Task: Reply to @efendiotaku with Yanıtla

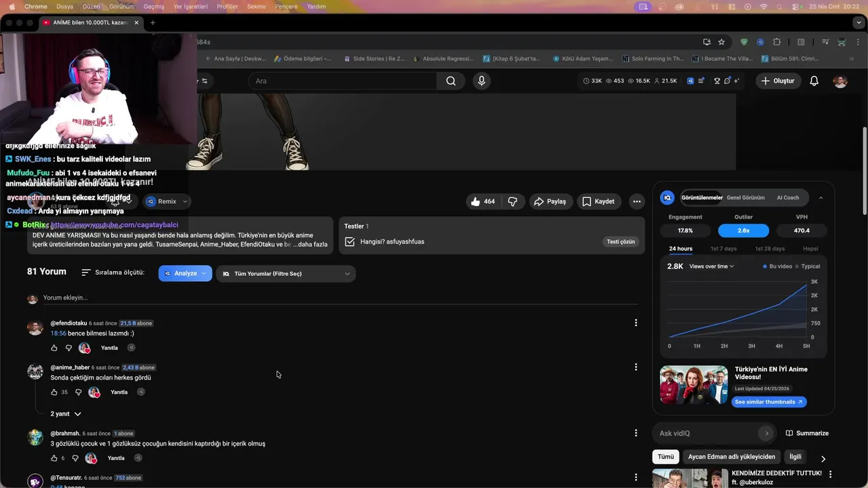Action: [x=109, y=348]
